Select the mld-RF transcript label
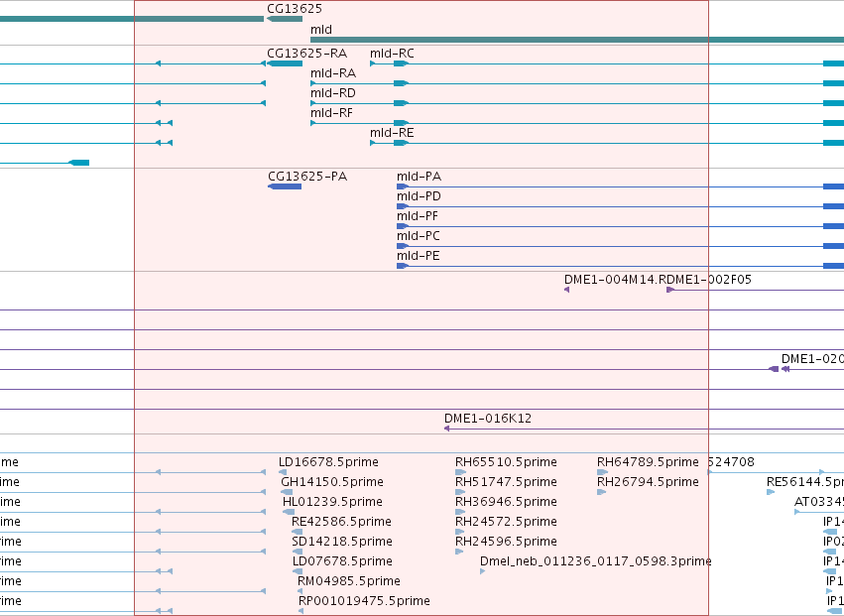 click(x=331, y=113)
